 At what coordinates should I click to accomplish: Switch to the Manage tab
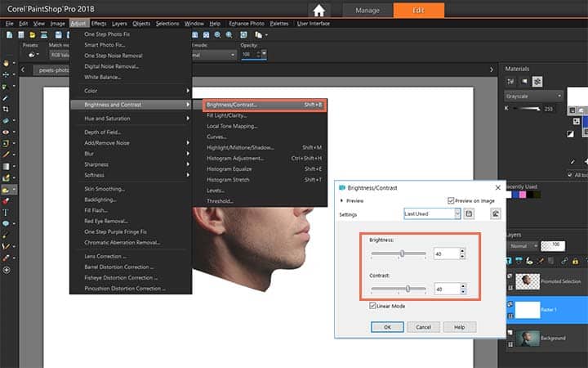click(x=367, y=11)
